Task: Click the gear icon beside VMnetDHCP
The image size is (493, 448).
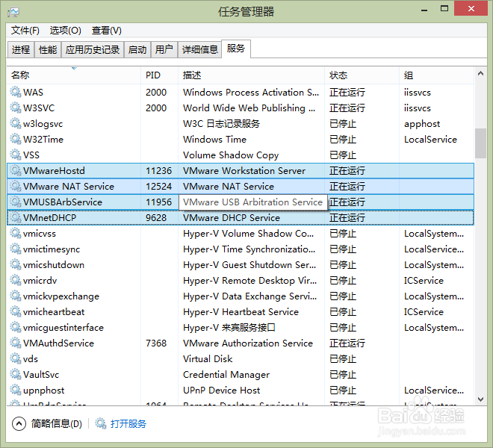Action: click(x=15, y=217)
